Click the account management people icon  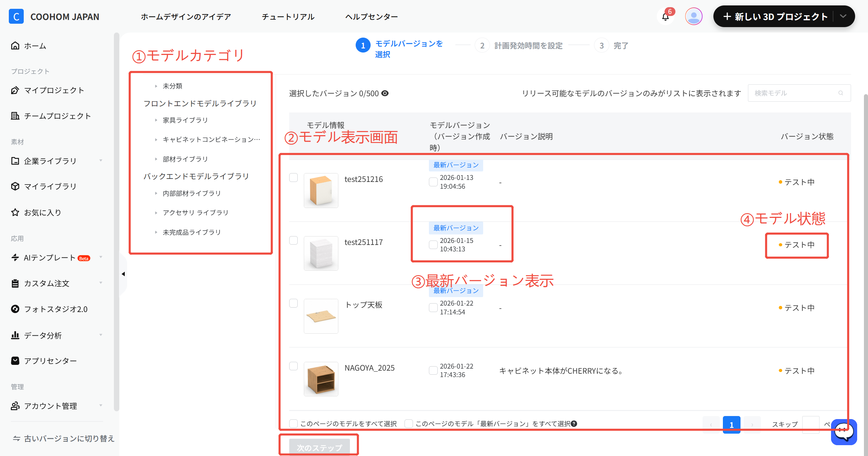(x=15, y=406)
